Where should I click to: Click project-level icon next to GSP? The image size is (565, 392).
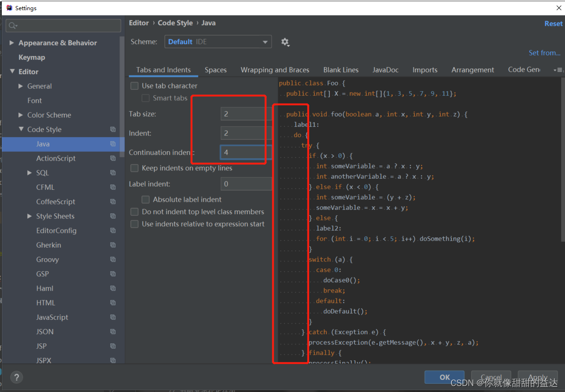113,274
